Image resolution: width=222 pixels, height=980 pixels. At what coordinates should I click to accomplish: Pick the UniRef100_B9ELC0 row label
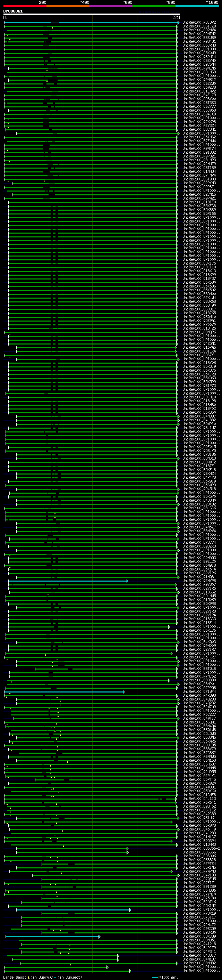[199, 561]
